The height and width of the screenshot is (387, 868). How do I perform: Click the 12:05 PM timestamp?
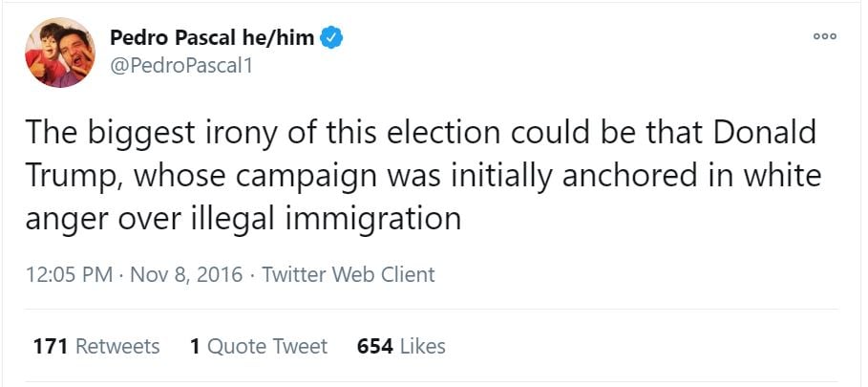click(x=71, y=275)
